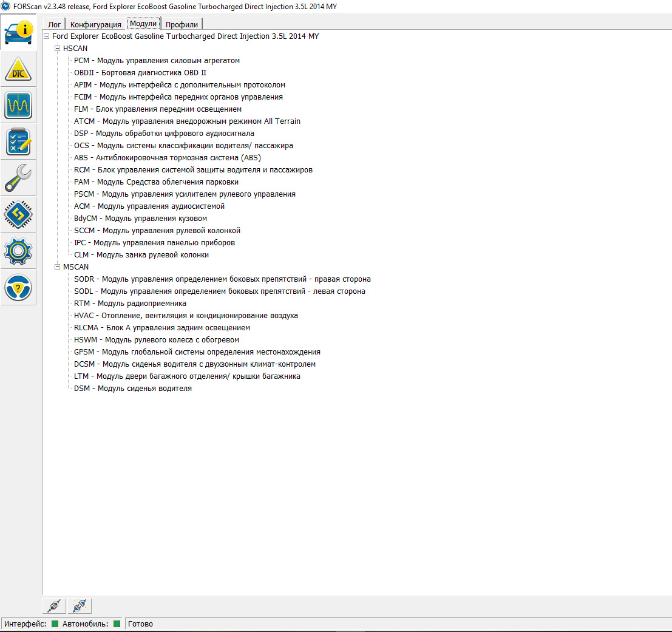Switch to the Лог tab
The height and width of the screenshot is (632, 672).
tap(54, 24)
